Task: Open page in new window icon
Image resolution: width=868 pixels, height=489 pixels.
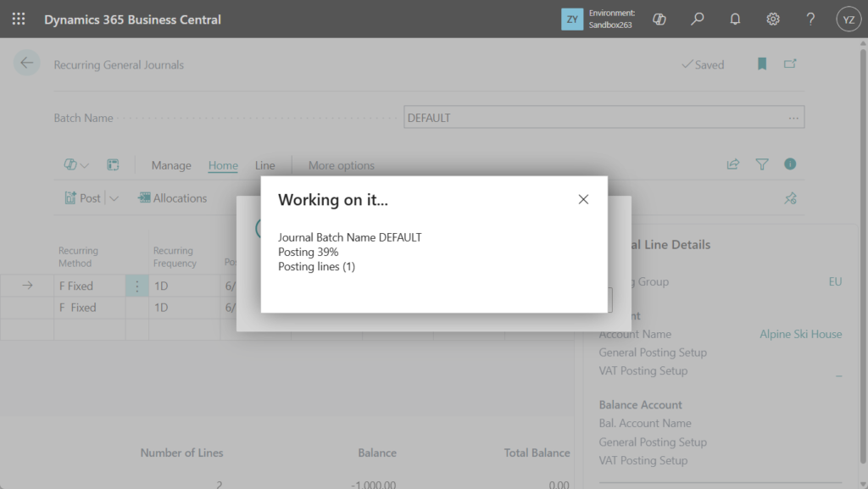Action: [790, 64]
